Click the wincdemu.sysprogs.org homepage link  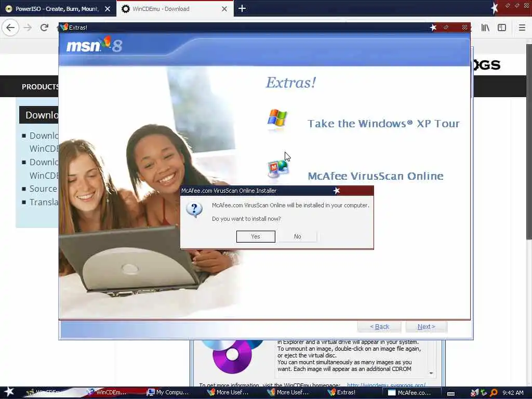click(x=386, y=385)
